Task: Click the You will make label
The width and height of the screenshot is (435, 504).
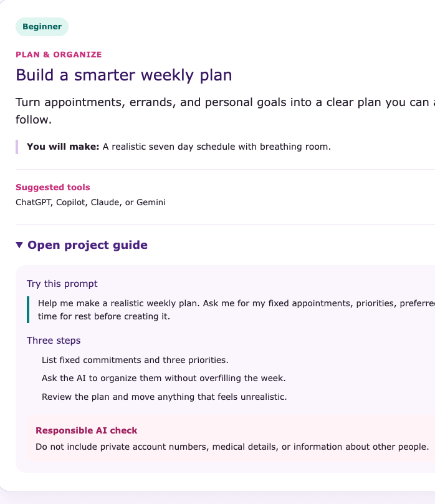Action: click(63, 147)
